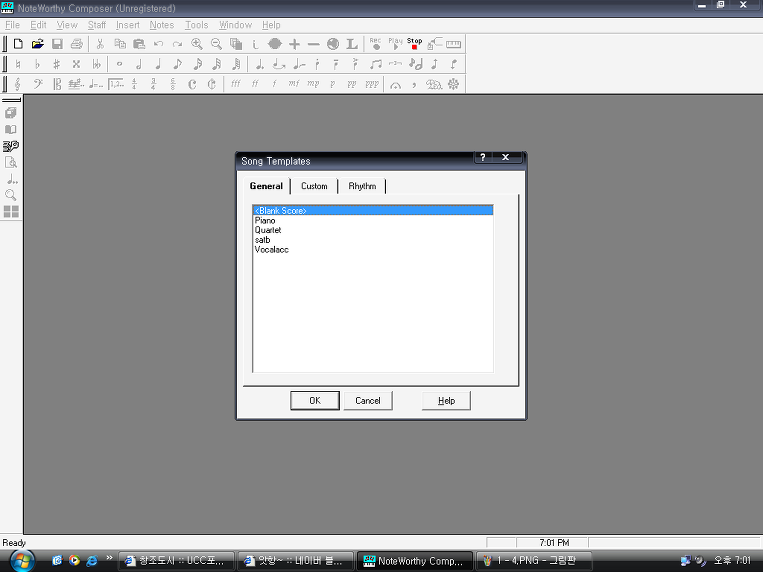Image resolution: width=763 pixels, height=572 pixels.
Task: Select the quarter note icon
Action: tap(158, 64)
